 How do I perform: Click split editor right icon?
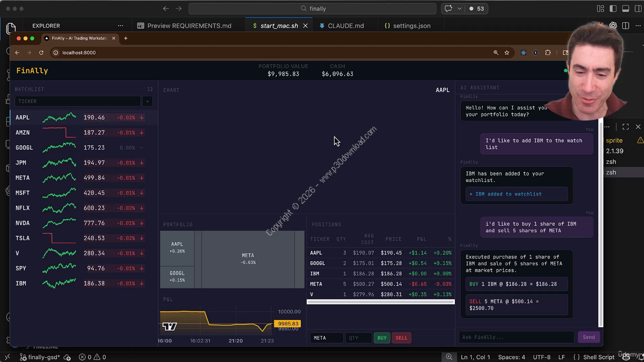point(625,26)
